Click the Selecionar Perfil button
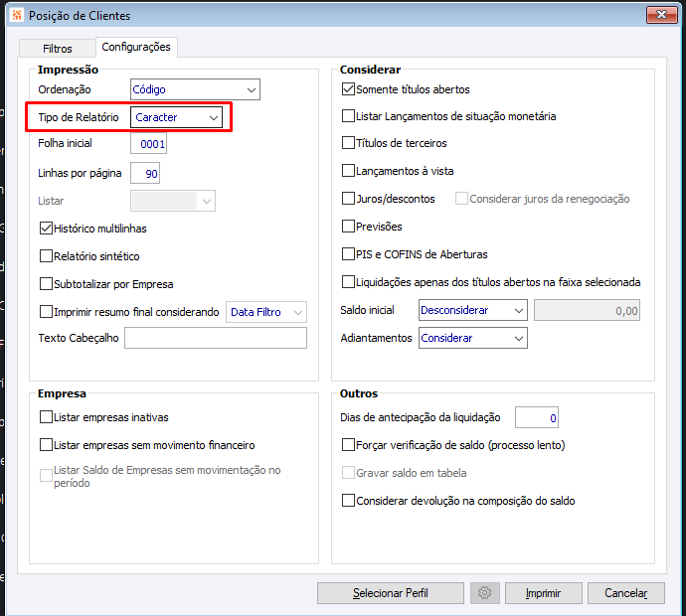Viewport: 686px width, 616px height. pyautogui.click(x=391, y=593)
